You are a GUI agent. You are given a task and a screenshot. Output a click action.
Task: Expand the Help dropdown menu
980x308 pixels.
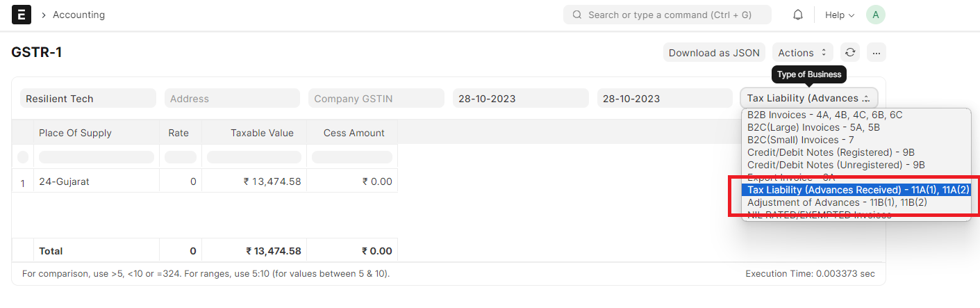840,15
